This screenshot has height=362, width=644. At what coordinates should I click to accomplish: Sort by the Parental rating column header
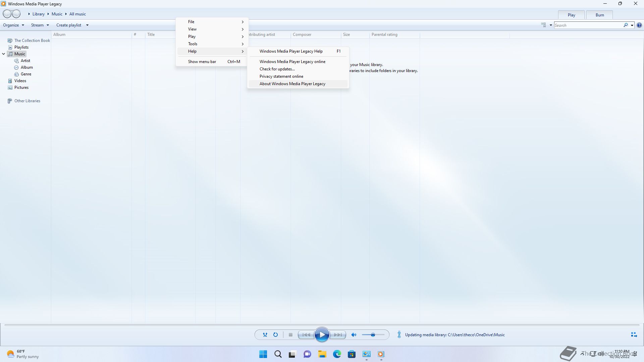click(394, 35)
